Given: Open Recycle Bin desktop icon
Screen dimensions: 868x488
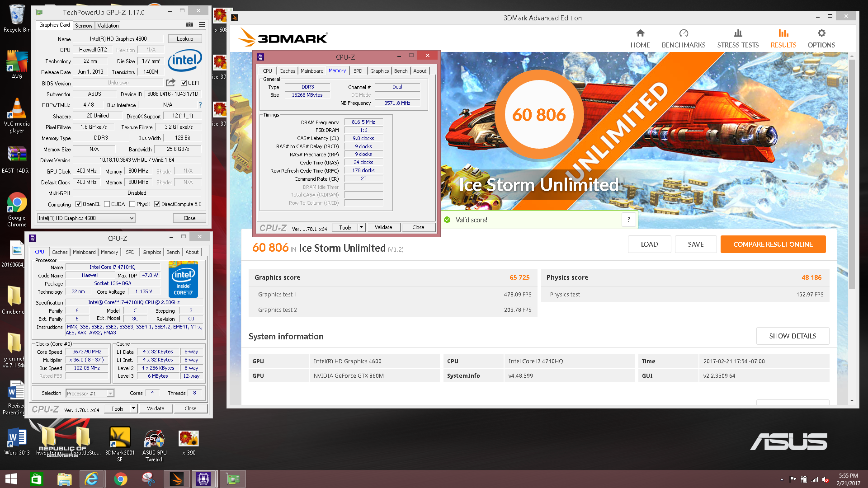Looking at the screenshot, I should [17, 18].
